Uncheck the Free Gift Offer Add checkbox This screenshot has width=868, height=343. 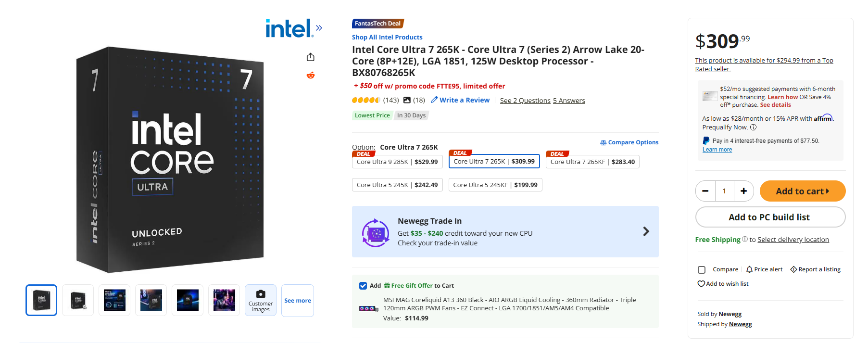point(363,285)
